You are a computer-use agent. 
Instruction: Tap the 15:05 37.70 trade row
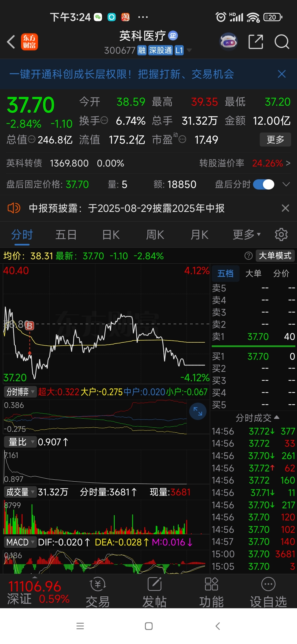tap(253, 566)
